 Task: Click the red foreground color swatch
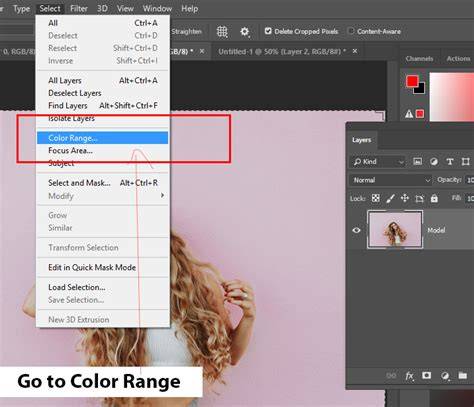(412, 81)
